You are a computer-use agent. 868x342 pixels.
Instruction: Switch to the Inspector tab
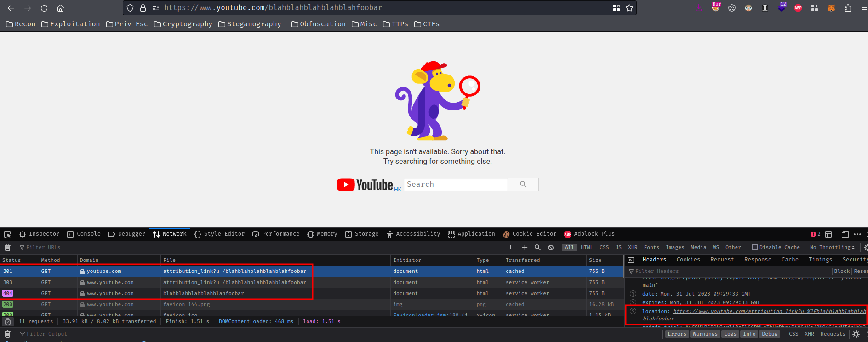click(x=40, y=234)
